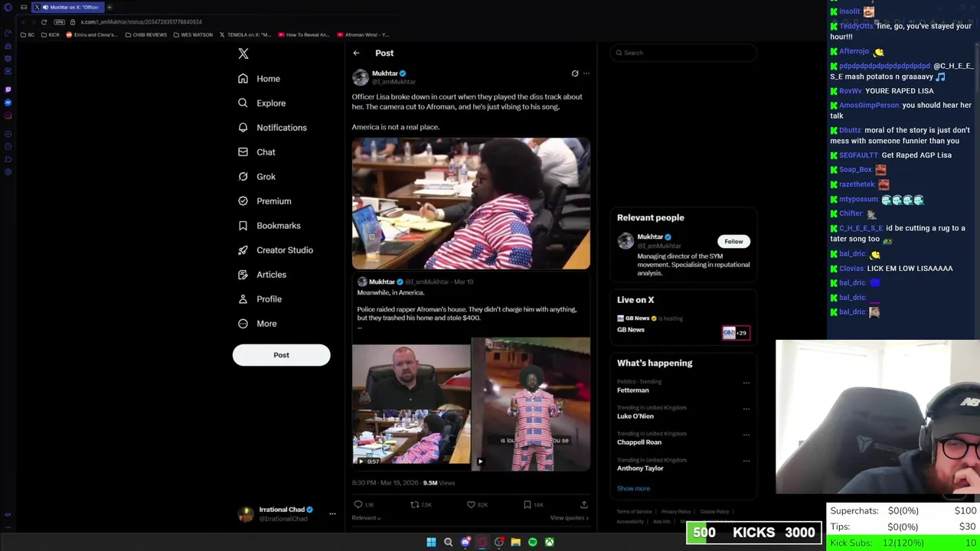Open Anthony Taylor trend's three-dot menu

tap(746, 461)
